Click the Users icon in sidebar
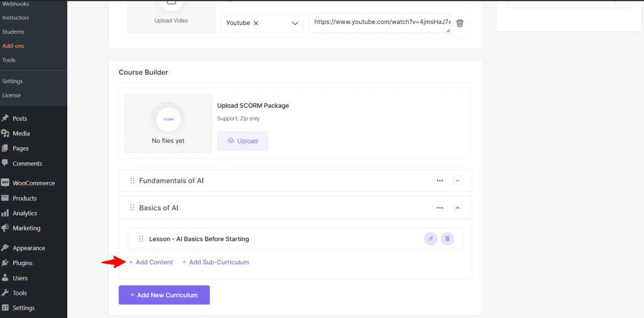 (x=5, y=278)
